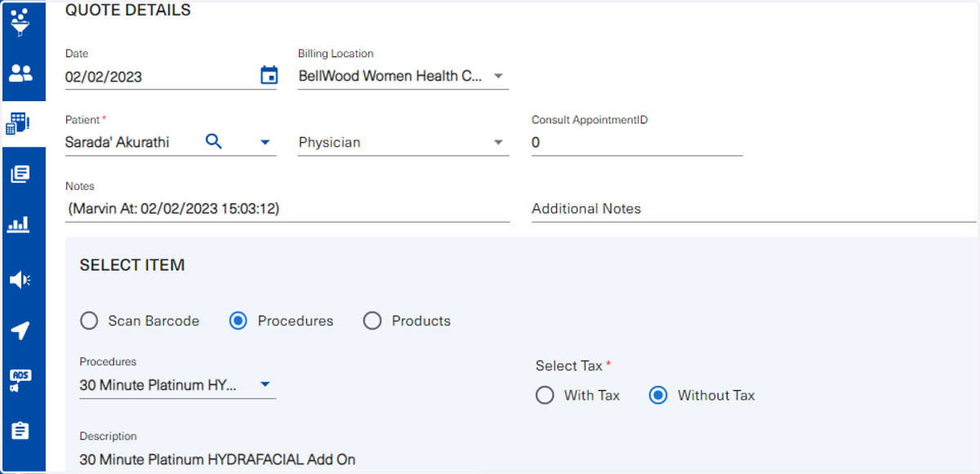This screenshot has height=474, width=980.
Task: Open the marketing megaphone sidebar icon
Action: click(x=20, y=281)
